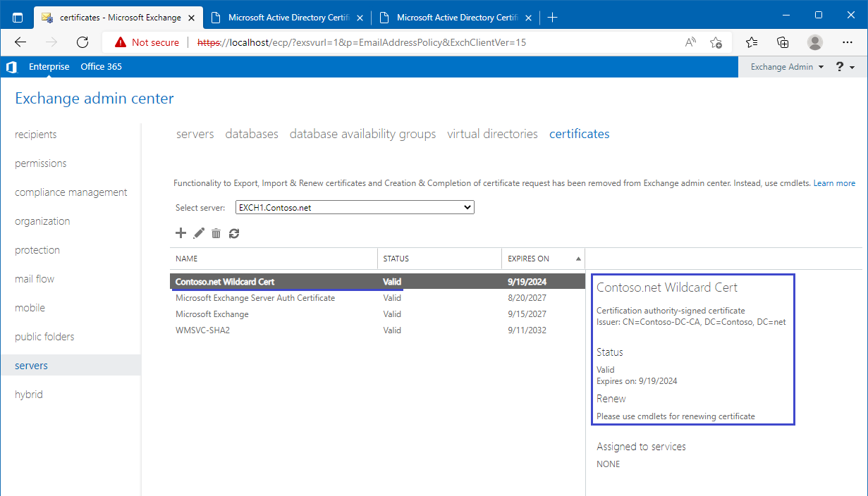This screenshot has height=496, width=868.
Task: Switch to the servers sub-tab
Action: pos(195,134)
